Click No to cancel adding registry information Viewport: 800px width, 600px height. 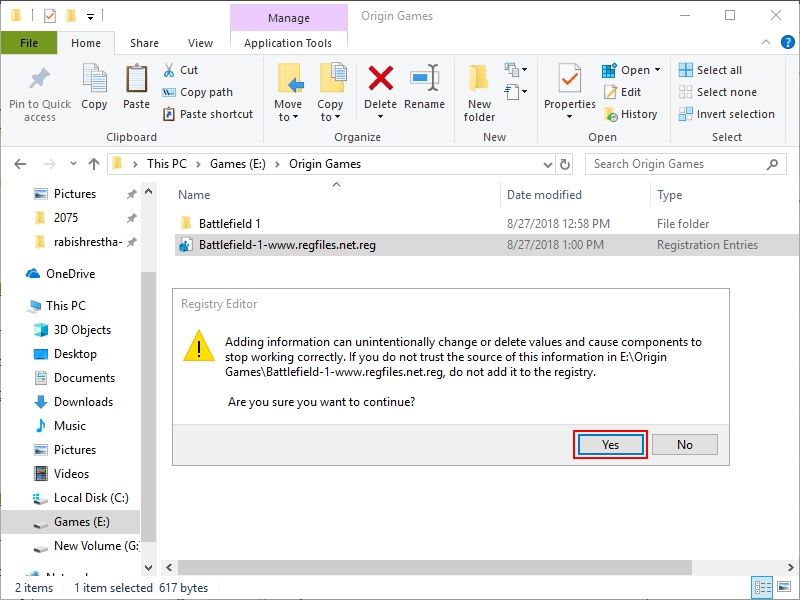685,444
